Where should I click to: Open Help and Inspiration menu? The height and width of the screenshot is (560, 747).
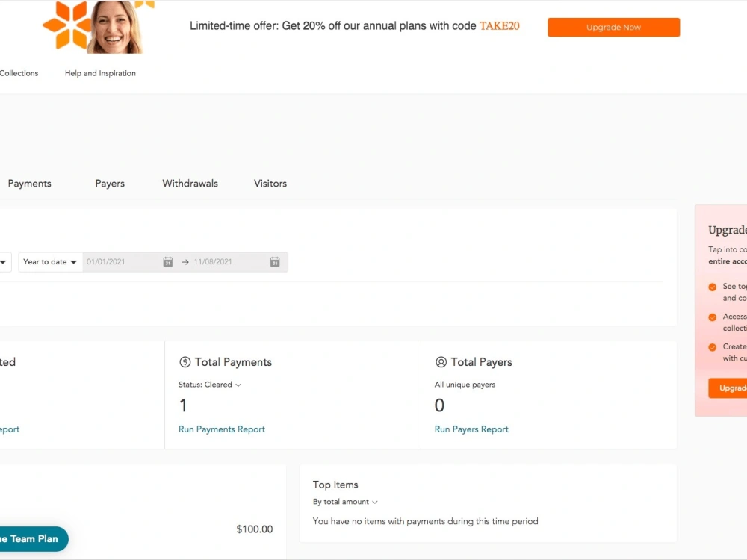100,73
